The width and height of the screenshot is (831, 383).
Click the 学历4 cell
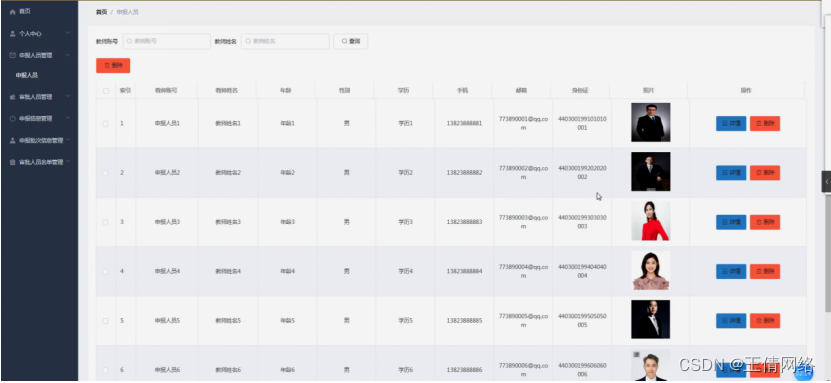click(405, 271)
